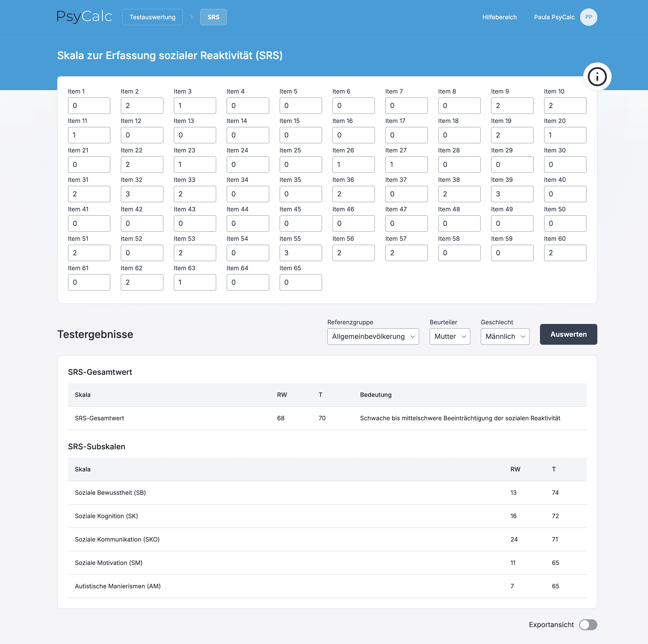Click the Item 32 input field
648x644 pixels.
[x=142, y=194]
